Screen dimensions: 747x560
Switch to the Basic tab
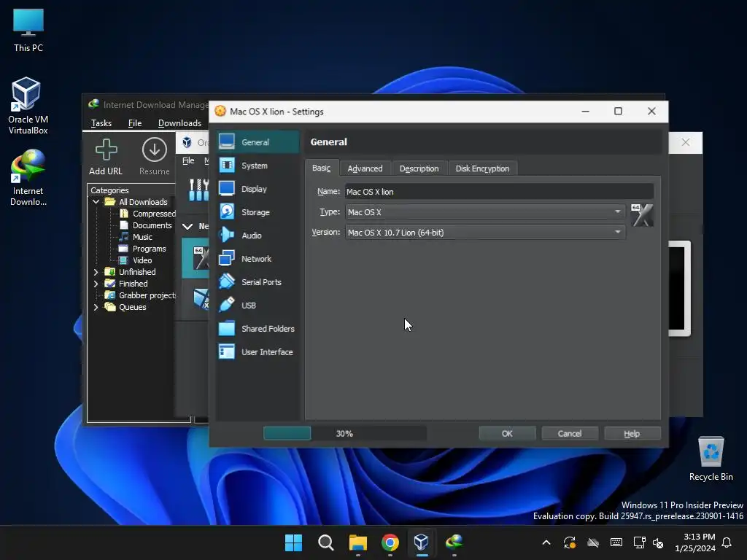click(x=322, y=168)
